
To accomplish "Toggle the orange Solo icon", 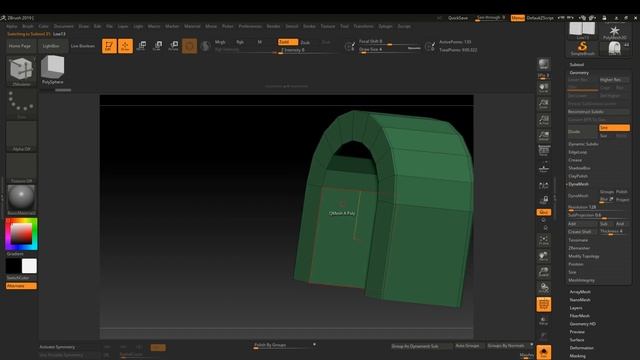I will (544, 353).
